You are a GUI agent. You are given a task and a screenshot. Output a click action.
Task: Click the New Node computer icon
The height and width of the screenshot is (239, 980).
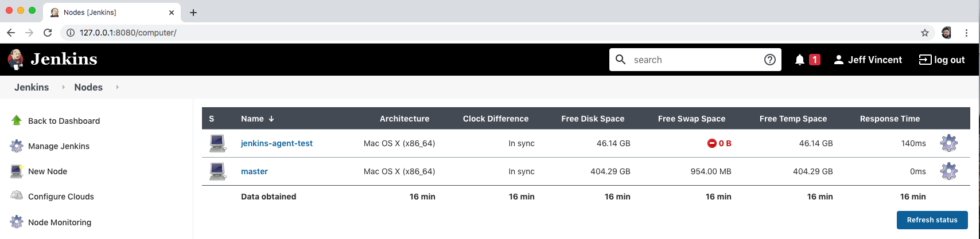tap(17, 171)
